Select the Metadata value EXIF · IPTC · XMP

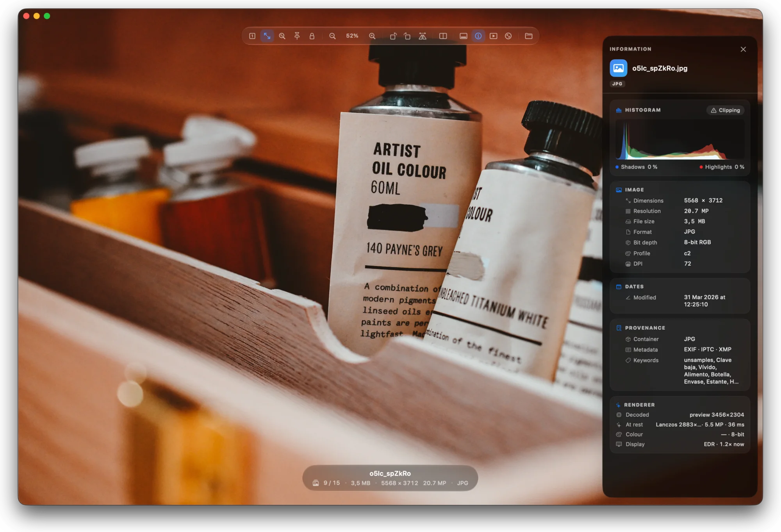708,350
